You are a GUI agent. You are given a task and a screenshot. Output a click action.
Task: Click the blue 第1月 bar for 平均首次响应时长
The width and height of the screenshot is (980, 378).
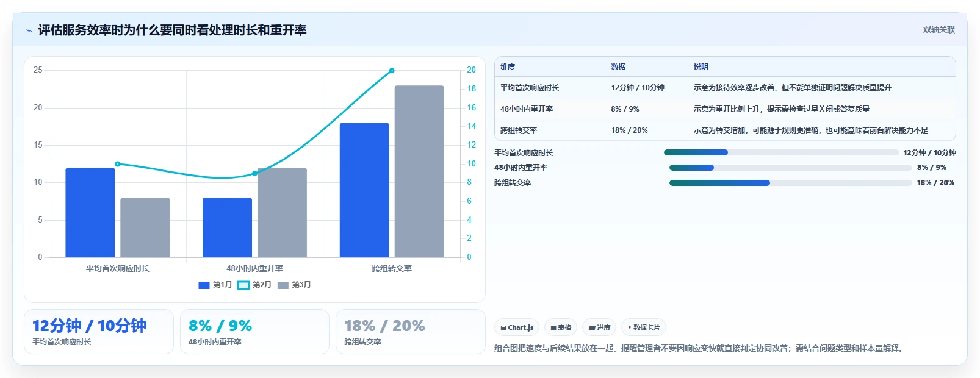point(90,212)
